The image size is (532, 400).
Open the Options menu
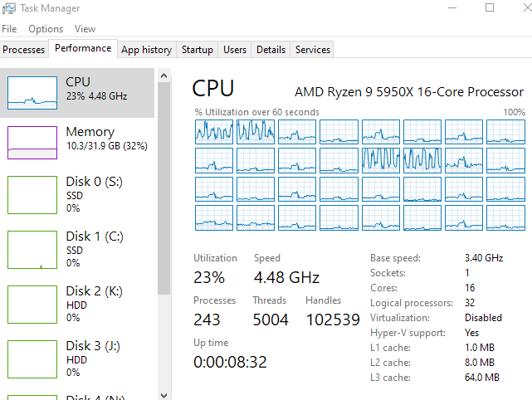[x=46, y=29]
